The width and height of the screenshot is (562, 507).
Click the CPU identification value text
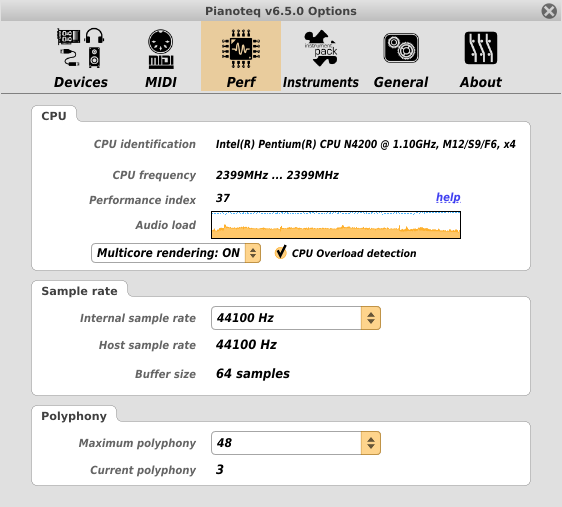[x=366, y=144]
